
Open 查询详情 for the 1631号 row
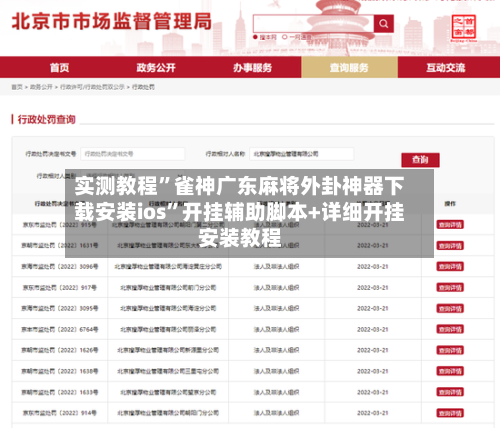pos(450,246)
